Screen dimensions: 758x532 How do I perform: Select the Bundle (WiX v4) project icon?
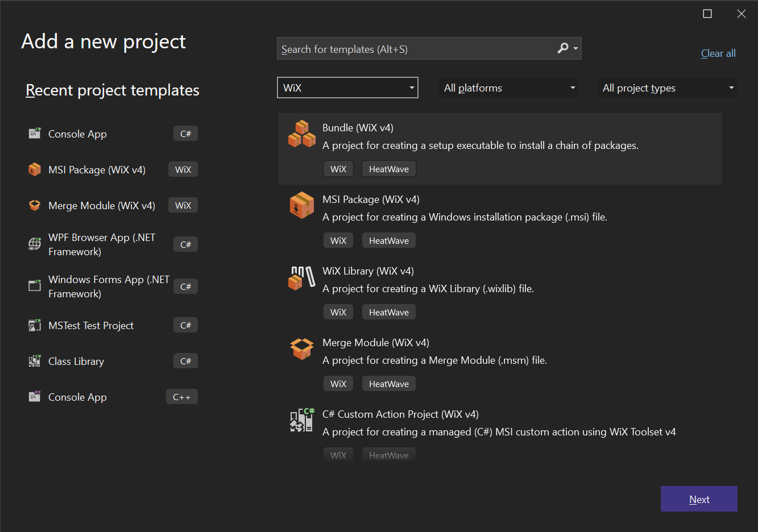coord(301,134)
